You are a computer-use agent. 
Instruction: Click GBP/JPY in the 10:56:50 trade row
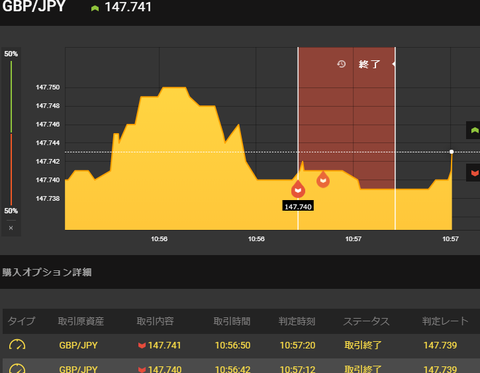pyautogui.click(x=78, y=345)
